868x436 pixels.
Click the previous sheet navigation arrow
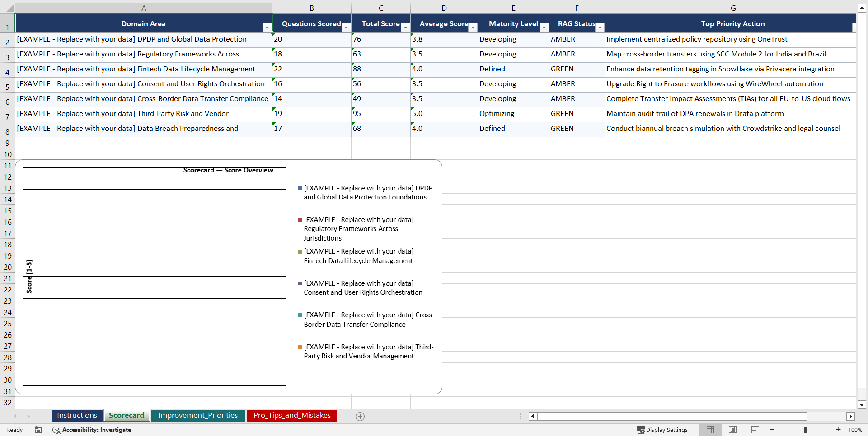[15, 416]
